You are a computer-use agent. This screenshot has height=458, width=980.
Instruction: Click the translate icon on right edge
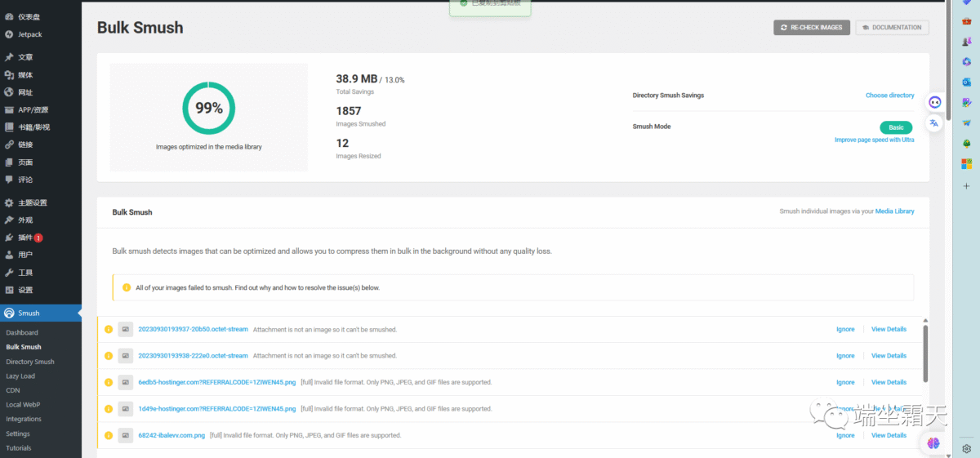pos(934,122)
